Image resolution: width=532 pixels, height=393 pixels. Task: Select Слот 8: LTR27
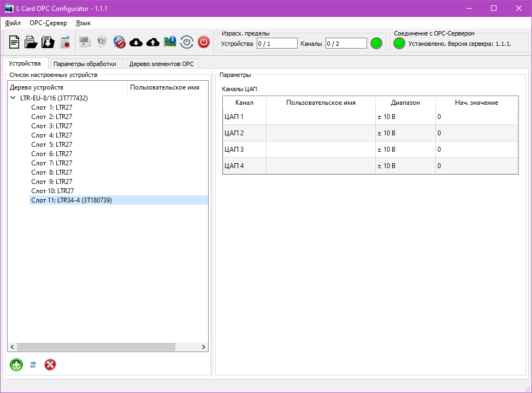[51, 172]
